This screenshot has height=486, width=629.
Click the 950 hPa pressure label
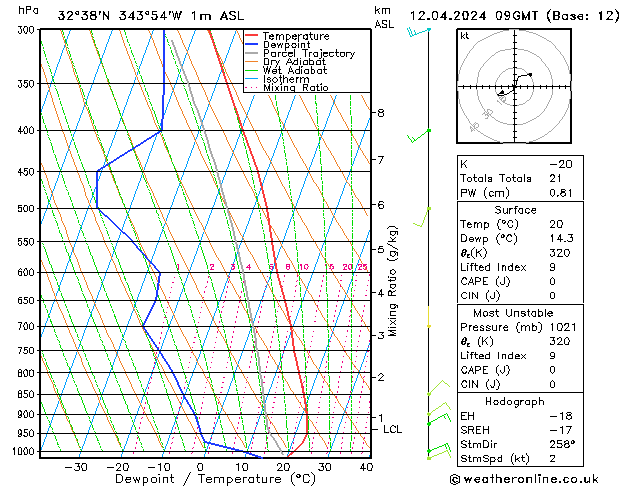coord(28,433)
